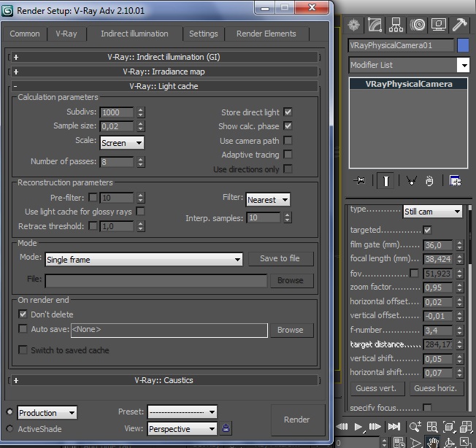The image size is (476, 448).
Task: Expand V-Ray Indirect illumination (GI) rollout
Action: coord(164,57)
